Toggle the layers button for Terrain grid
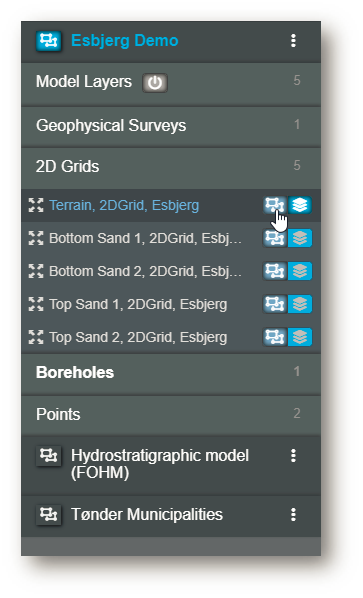The height and width of the screenshot is (598, 363). coord(300,205)
